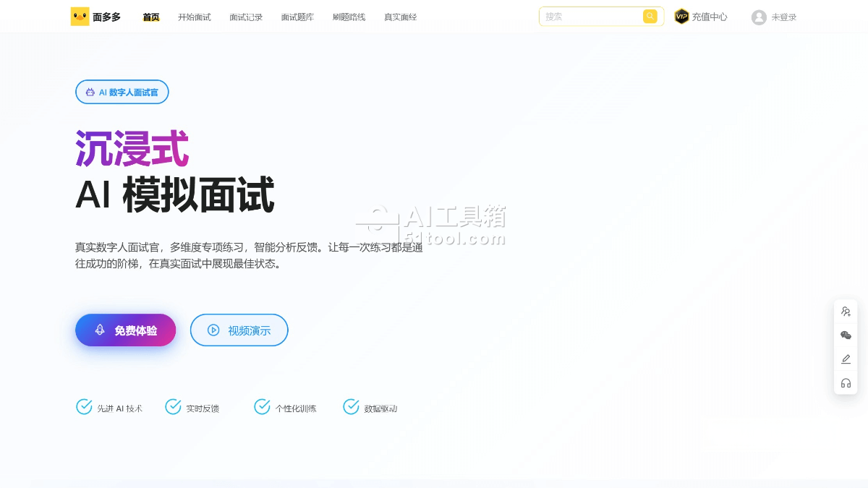The width and height of the screenshot is (868, 488).
Task: Open the WeChat icon in floating sidebar
Action: tap(846, 335)
